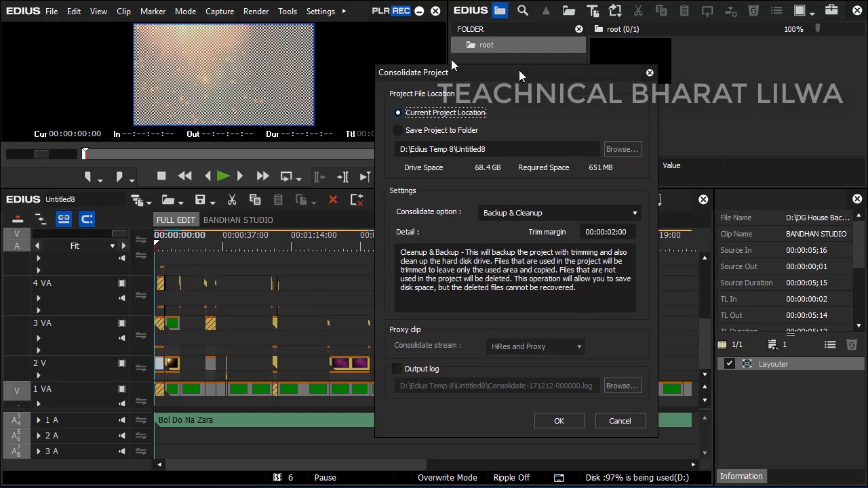This screenshot has height=488, width=868.
Task: Click the save project floppy icon
Action: 201,200
